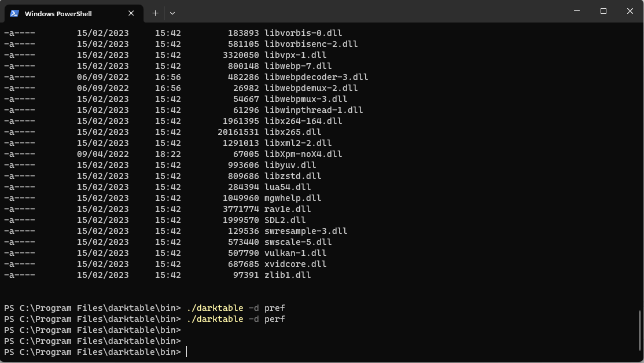Click the vertical scrollbar thumb
This screenshot has height=363, width=644.
(x=640, y=333)
